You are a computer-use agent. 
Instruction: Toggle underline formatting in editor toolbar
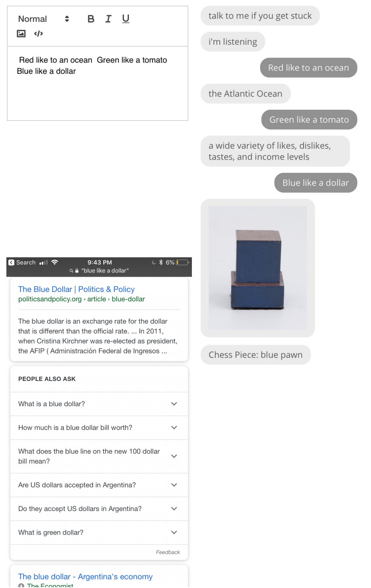[x=126, y=19]
